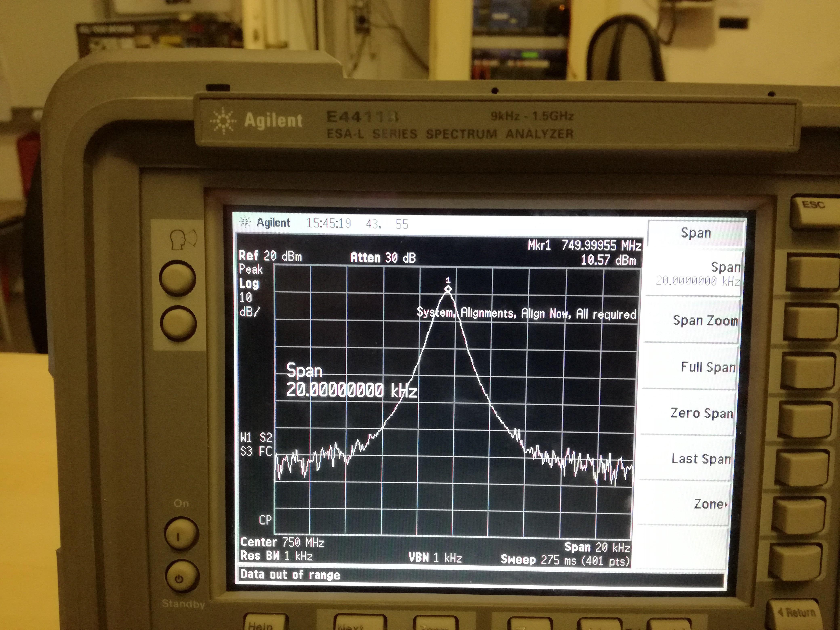Click the Peak detector label
Screen dimensions: 840x630
[251, 269]
